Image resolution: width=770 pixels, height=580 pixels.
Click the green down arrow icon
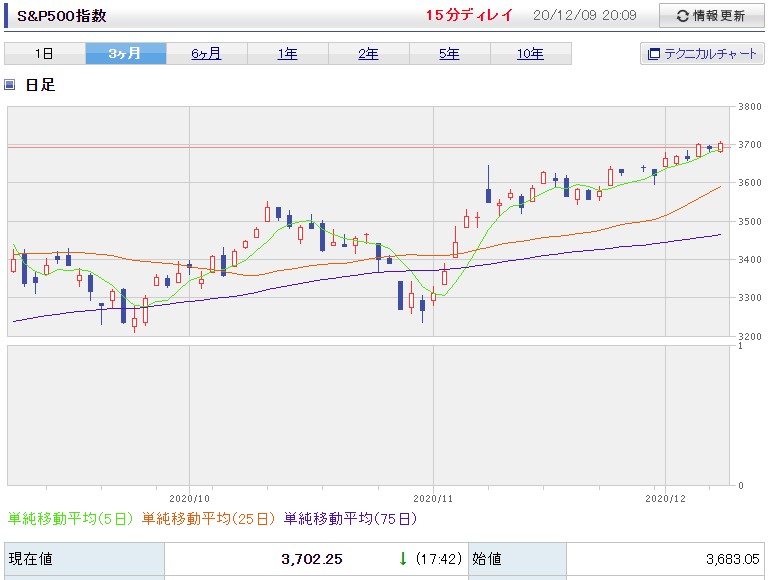(x=403, y=559)
